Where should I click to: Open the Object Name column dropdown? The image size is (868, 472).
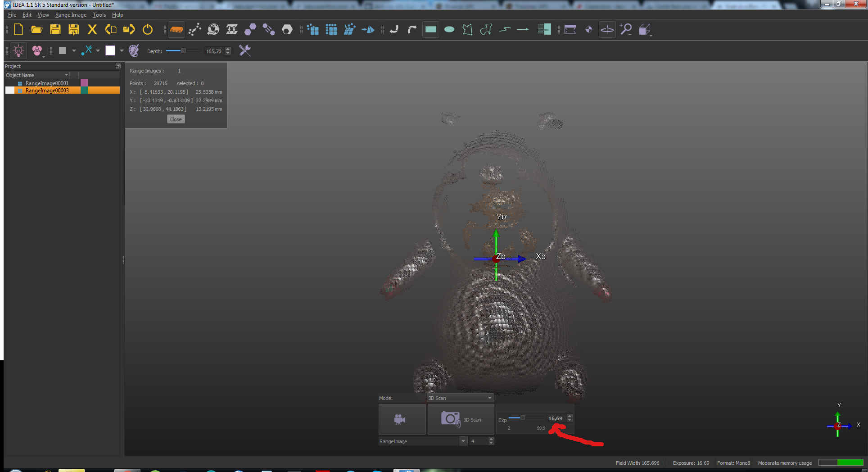pyautogui.click(x=67, y=75)
